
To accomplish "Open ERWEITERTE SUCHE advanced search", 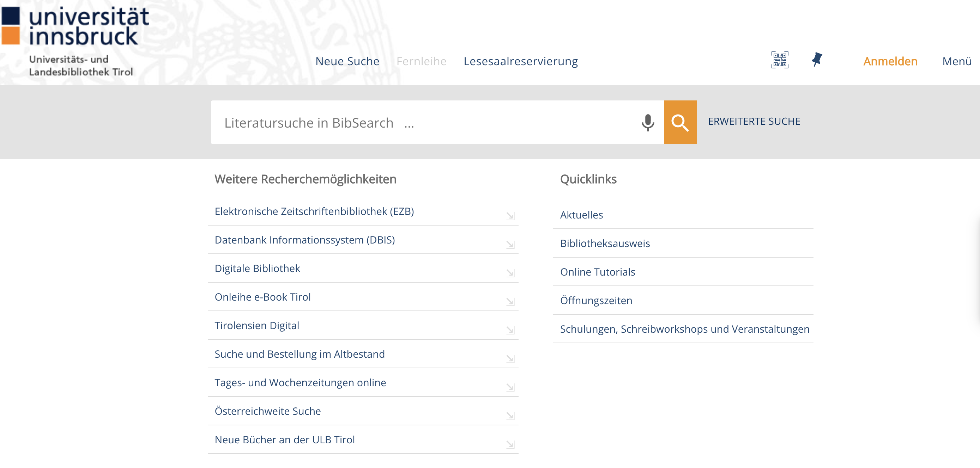I will tap(754, 121).
